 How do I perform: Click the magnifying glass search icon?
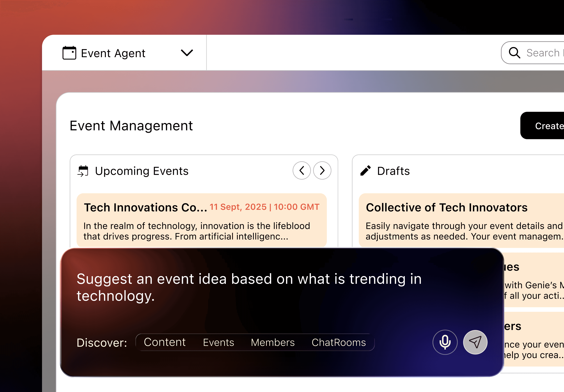[x=514, y=53]
